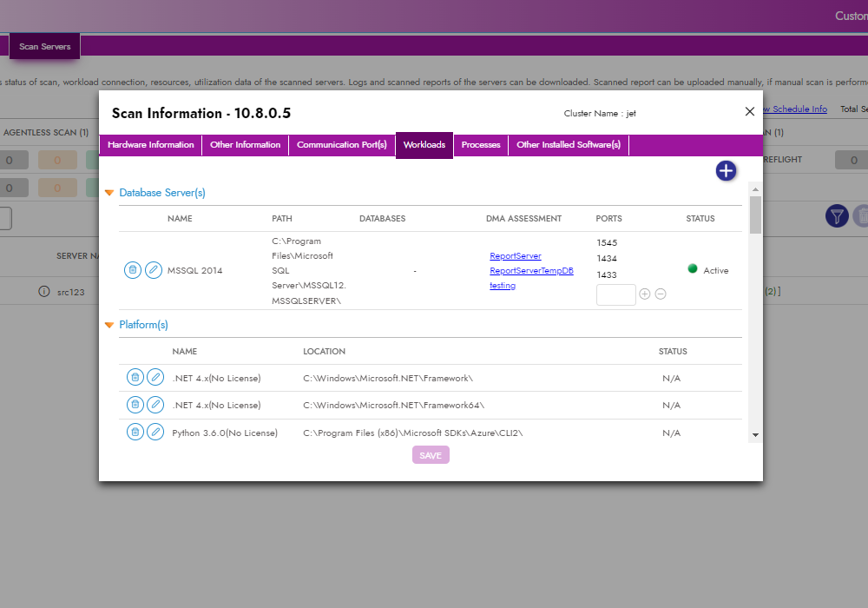This screenshot has width=868, height=608.
Task: Edit the MSSQL 2014 database server entry
Action: [154, 270]
